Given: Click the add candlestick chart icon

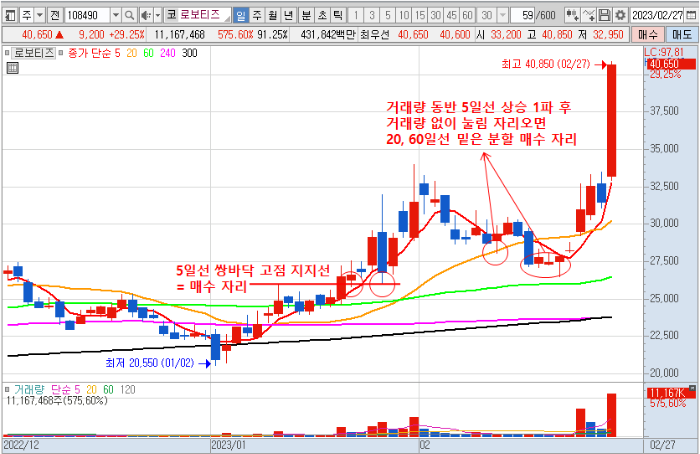Looking at the screenshot, I should pyautogui.click(x=572, y=16).
